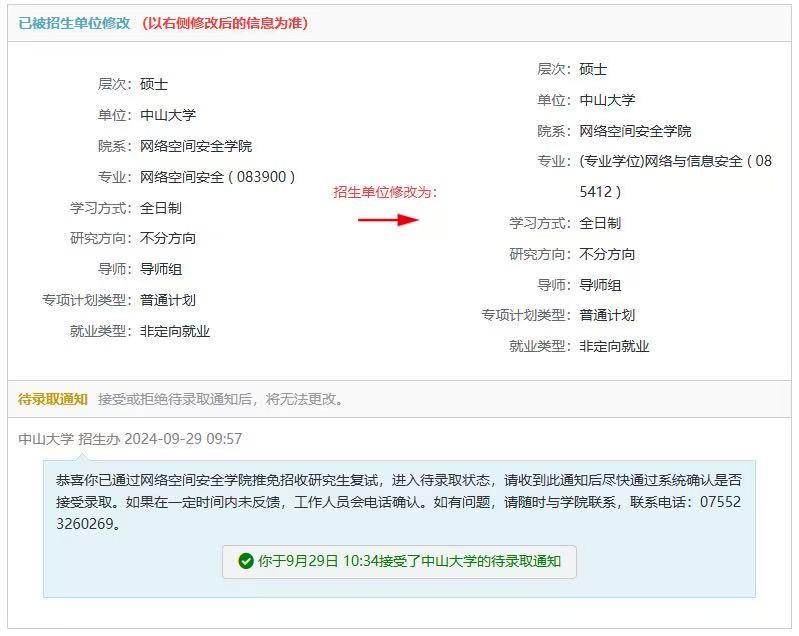799x636 pixels.
Task: Click the red '(以右侧修改后的信息为准)' note
Action: click(225, 23)
